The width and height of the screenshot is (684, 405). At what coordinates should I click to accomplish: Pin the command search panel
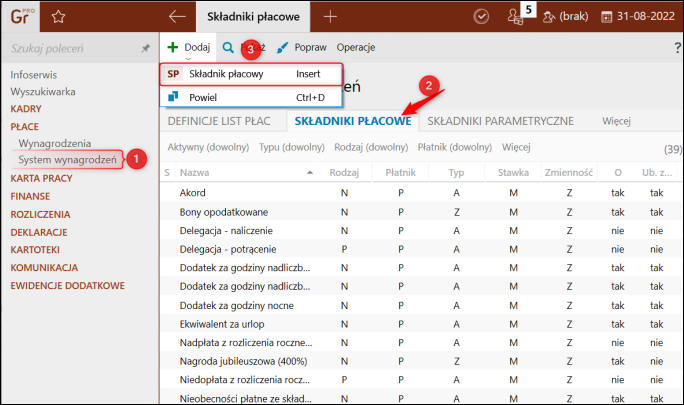tap(145, 48)
